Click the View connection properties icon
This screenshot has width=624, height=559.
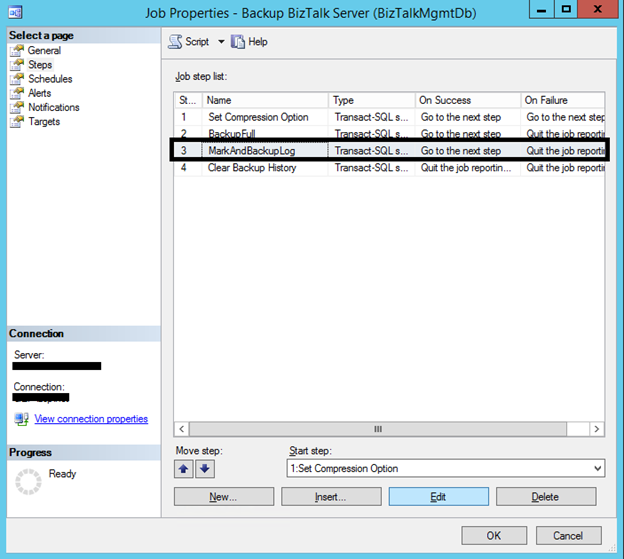[21, 419]
